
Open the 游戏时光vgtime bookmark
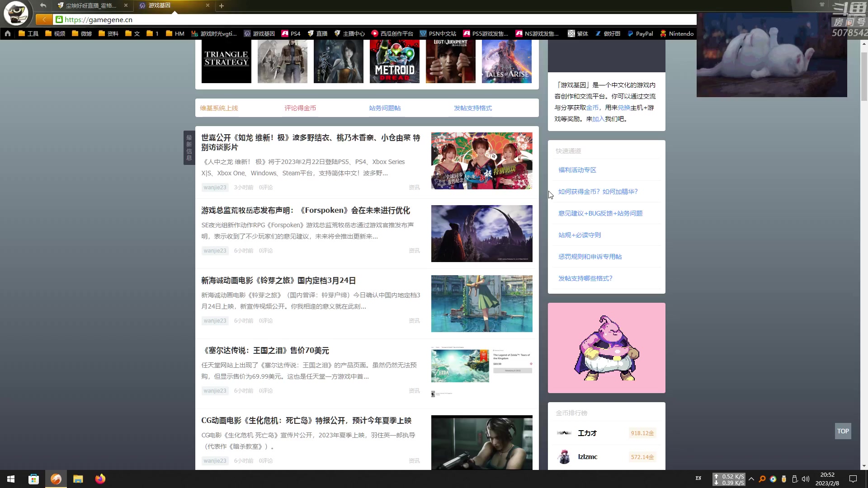(x=214, y=33)
